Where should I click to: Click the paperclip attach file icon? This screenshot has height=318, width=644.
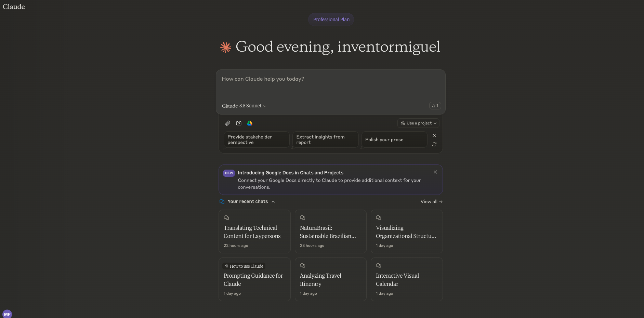[227, 123]
